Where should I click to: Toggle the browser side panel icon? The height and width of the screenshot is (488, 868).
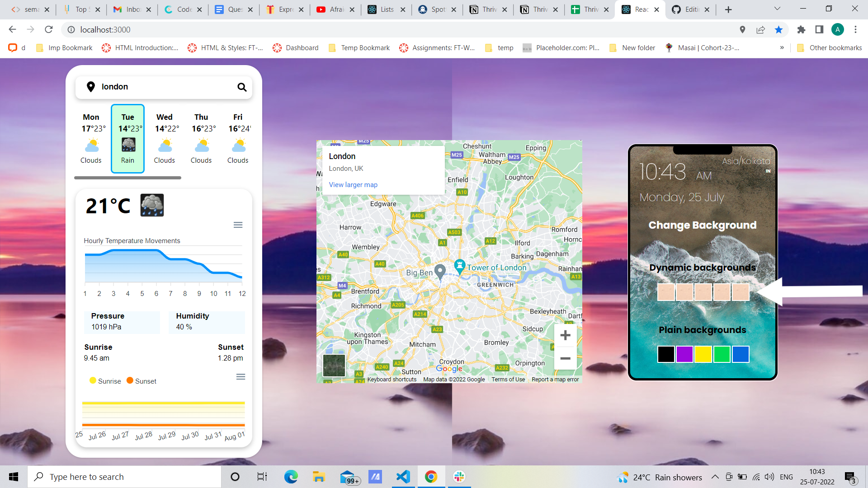pos(819,29)
